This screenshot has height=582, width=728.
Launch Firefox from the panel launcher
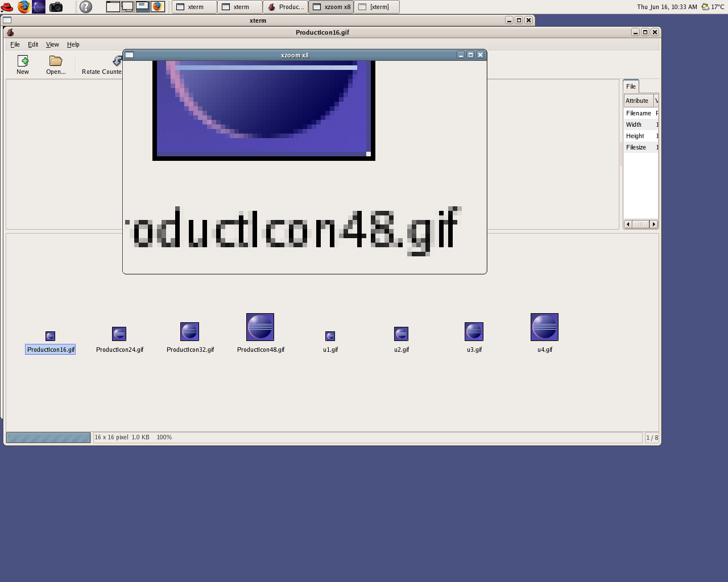click(24, 7)
